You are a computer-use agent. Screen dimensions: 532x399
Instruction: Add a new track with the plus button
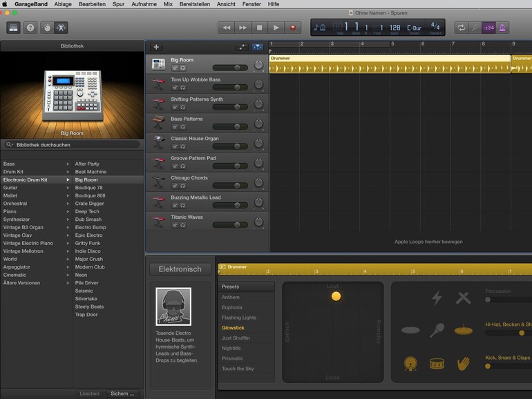pos(156,47)
